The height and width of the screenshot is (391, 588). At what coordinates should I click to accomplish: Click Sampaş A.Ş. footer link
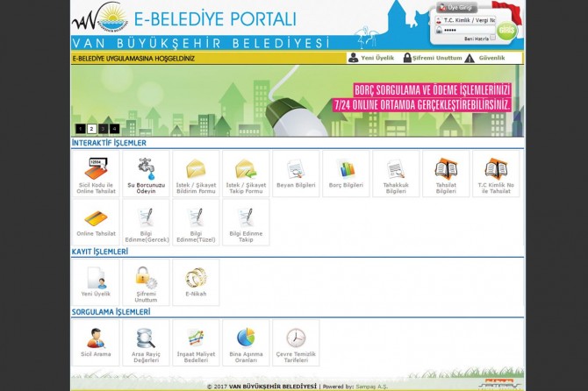click(371, 387)
